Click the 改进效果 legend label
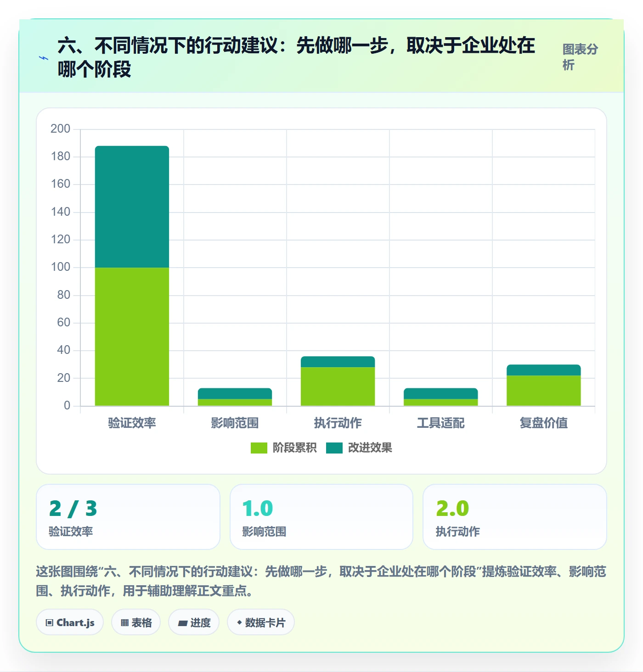Viewport: 643px width, 672px height. [370, 448]
